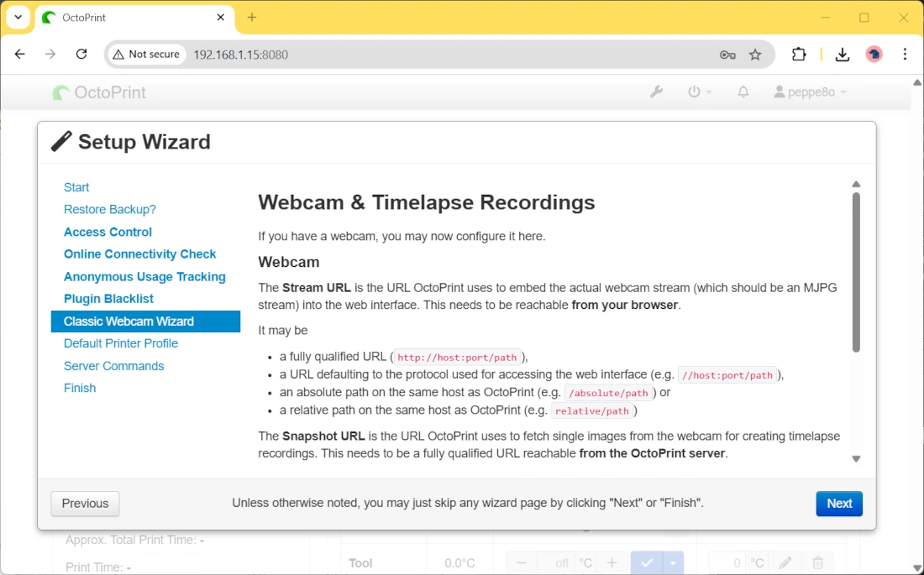Open the Chrome tab search chevron
The image size is (924, 575).
pyautogui.click(x=18, y=18)
